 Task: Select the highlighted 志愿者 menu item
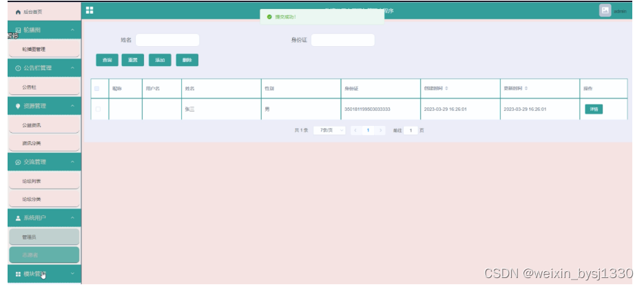44,255
